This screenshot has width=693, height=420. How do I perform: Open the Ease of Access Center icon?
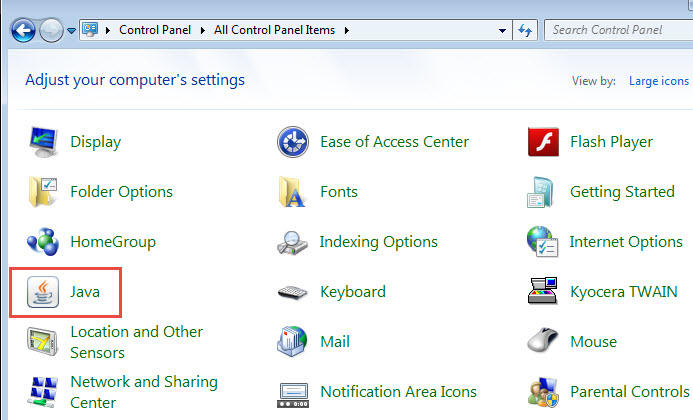(293, 142)
